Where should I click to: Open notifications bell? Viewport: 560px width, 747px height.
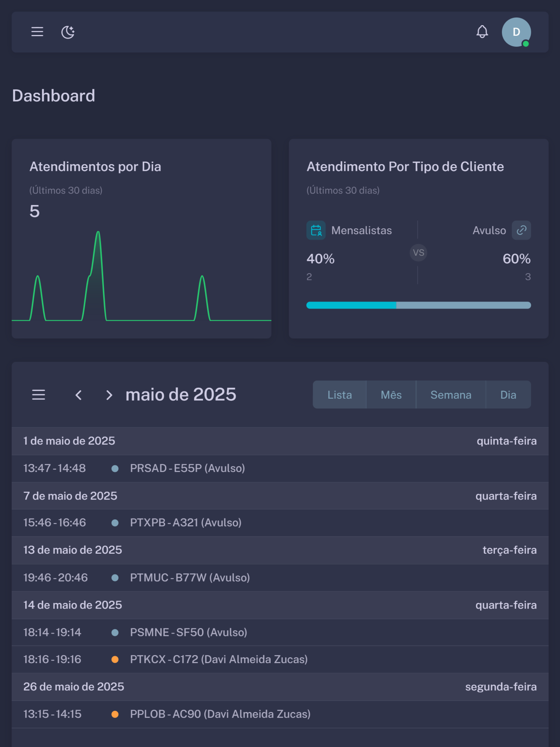482,32
